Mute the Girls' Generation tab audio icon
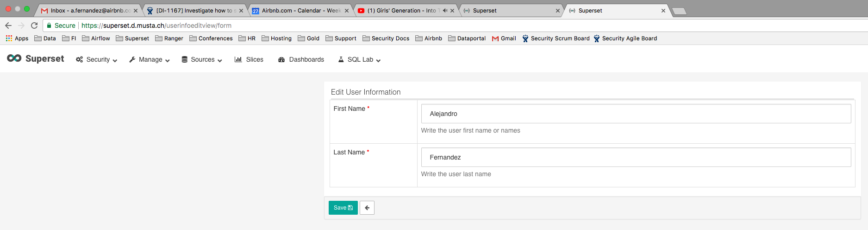The image size is (868, 230). pos(445,11)
